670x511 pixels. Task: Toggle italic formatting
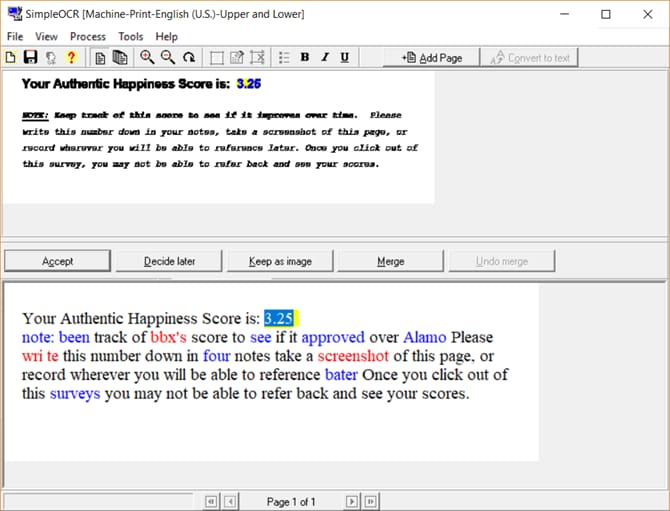[x=325, y=58]
